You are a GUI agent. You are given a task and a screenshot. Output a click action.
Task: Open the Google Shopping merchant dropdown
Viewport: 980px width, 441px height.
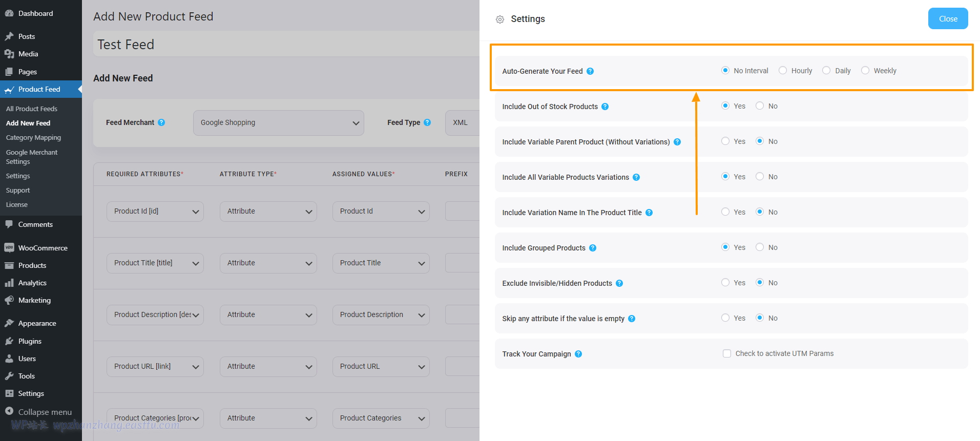point(278,123)
